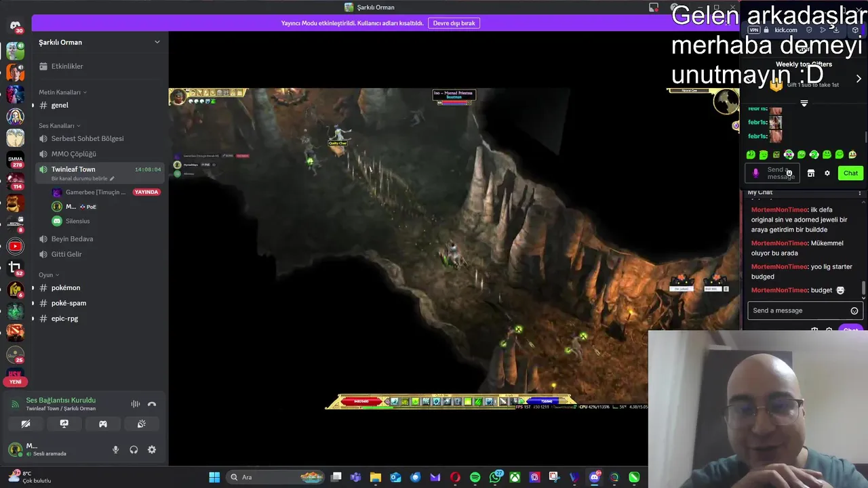Click the taskbar Ara search box
This screenshot has width=868, height=488.
(276, 477)
